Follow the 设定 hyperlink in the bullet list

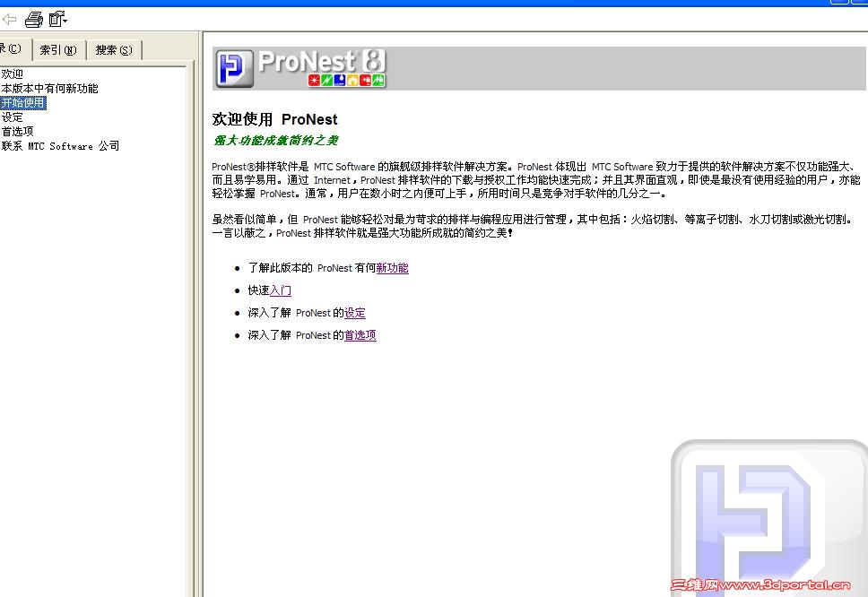point(355,313)
